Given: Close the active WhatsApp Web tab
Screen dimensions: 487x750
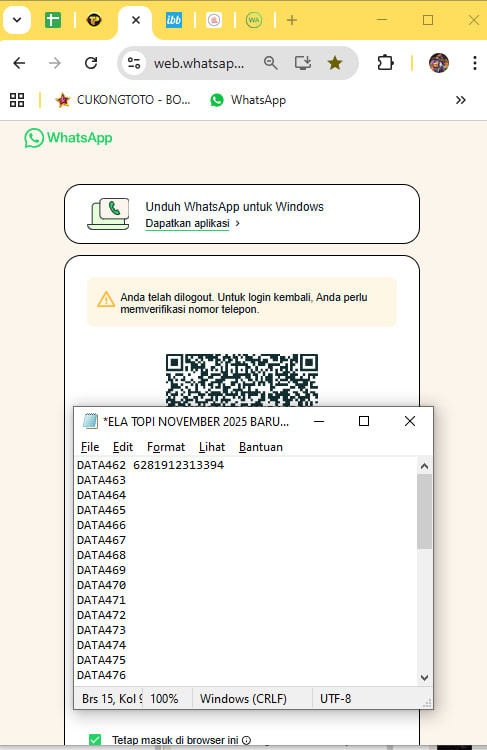Looking at the screenshot, I should [x=136, y=20].
